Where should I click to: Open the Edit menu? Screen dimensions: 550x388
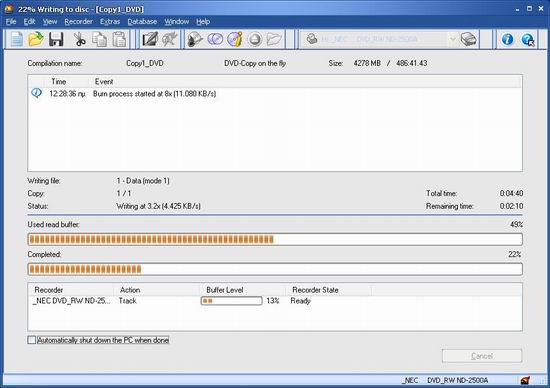(x=29, y=22)
